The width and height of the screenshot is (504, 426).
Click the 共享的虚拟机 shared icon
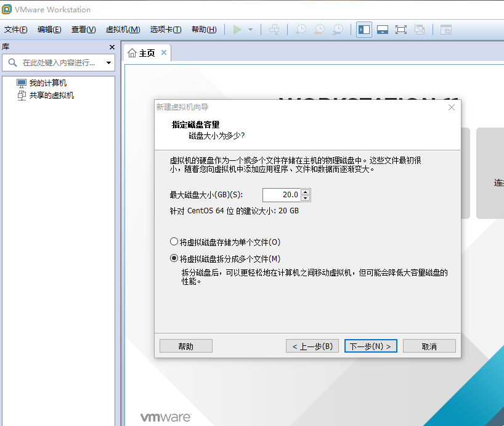(x=22, y=96)
